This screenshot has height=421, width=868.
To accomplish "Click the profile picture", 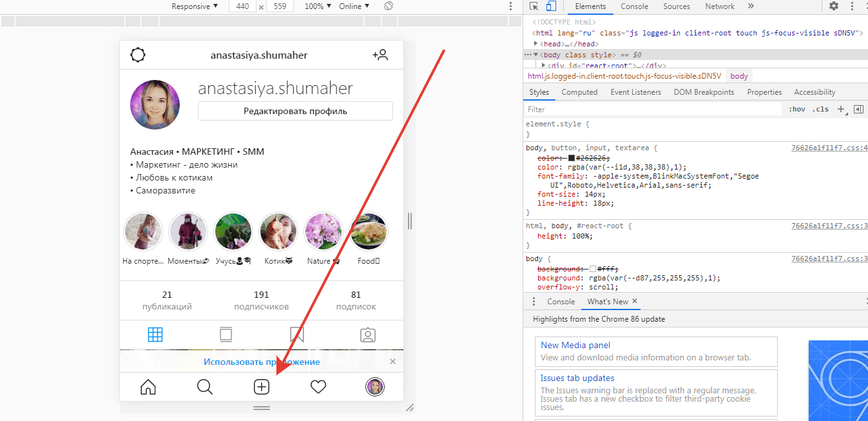I will click(155, 104).
